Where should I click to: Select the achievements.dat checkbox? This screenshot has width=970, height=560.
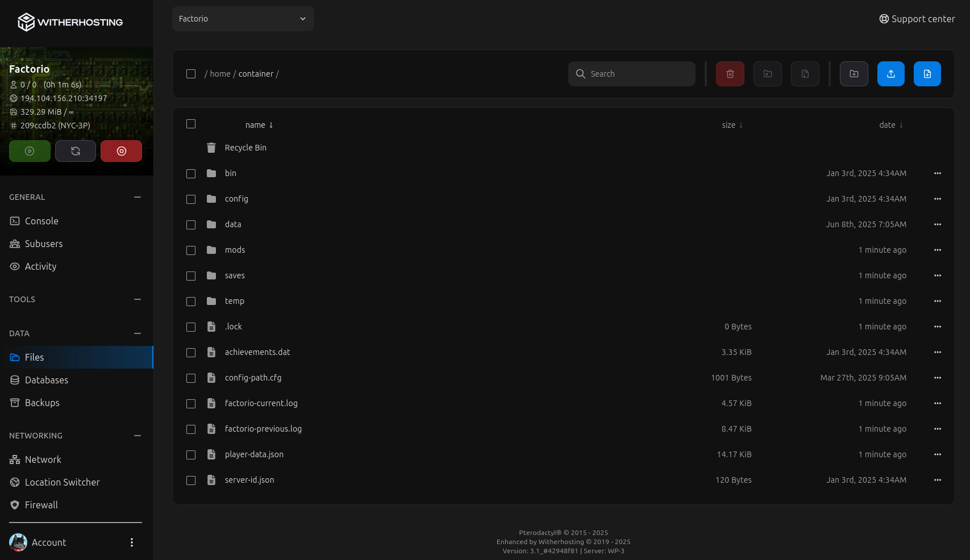pyautogui.click(x=191, y=353)
